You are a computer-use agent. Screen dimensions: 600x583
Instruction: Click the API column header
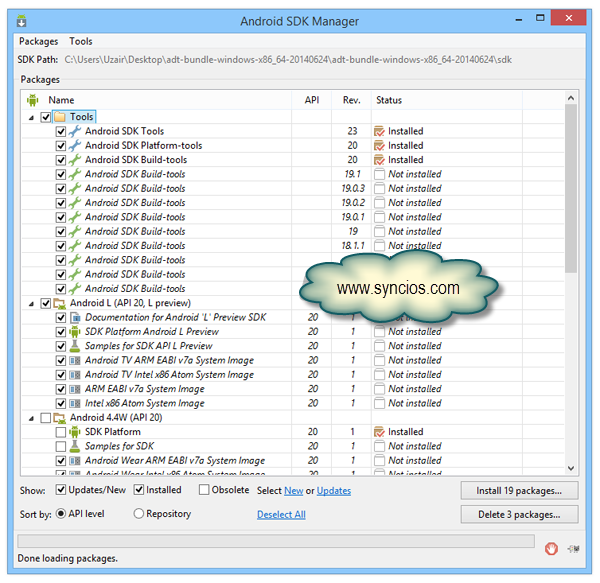[311, 100]
